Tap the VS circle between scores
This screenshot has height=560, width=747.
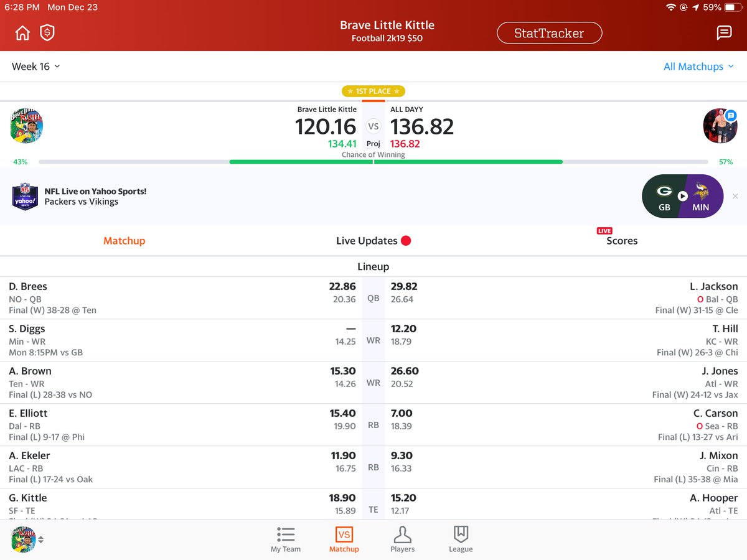click(374, 126)
